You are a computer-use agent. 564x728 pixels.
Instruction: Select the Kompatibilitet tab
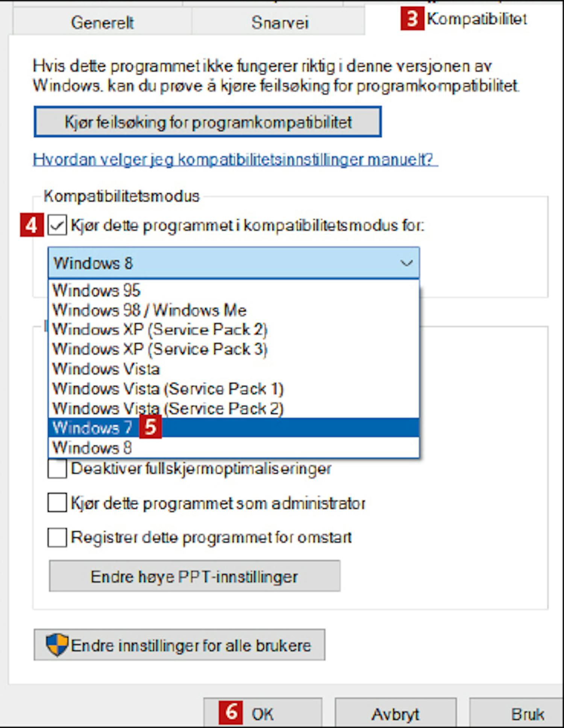tap(463, 19)
